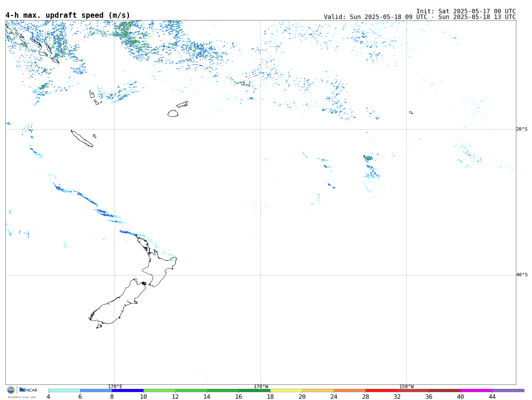
Task: Choose the orange 24–28 m/s swatch
Action: coord(350,391)
